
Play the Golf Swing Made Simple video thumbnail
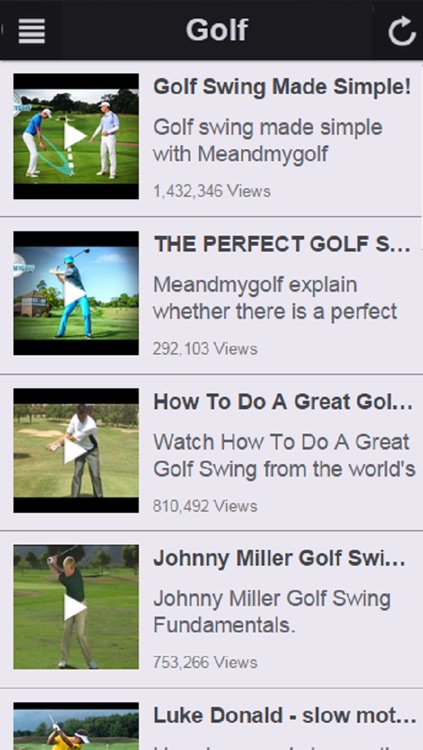(x=76, y=136)
